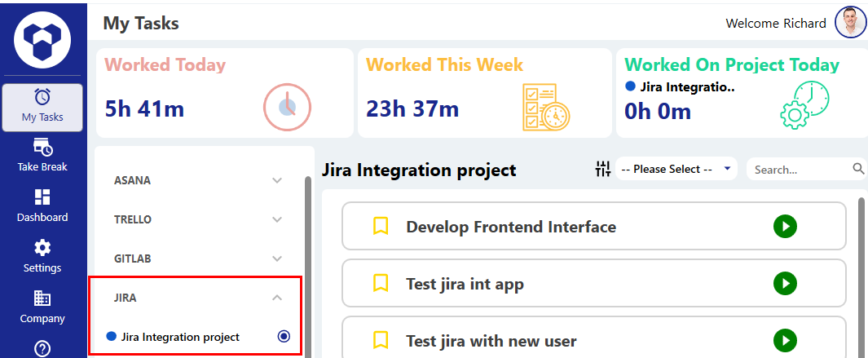Bookmark the Develop Frontend Interface task

[381, 227]
